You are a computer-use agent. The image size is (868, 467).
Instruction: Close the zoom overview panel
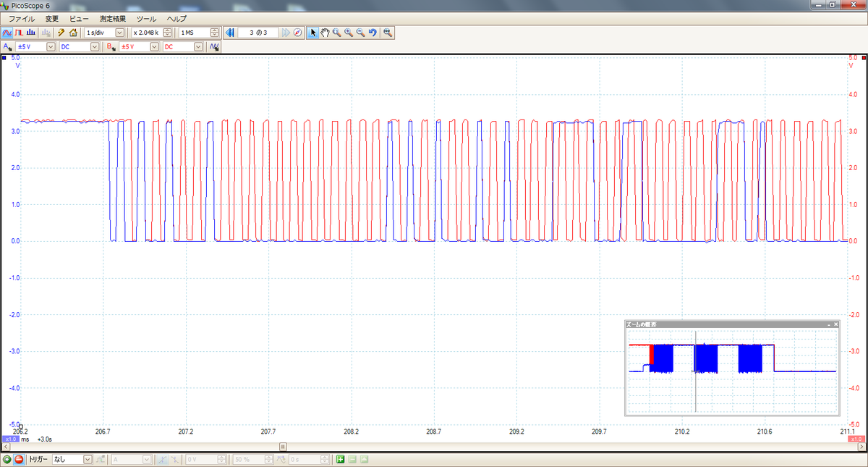coord(835,324)
